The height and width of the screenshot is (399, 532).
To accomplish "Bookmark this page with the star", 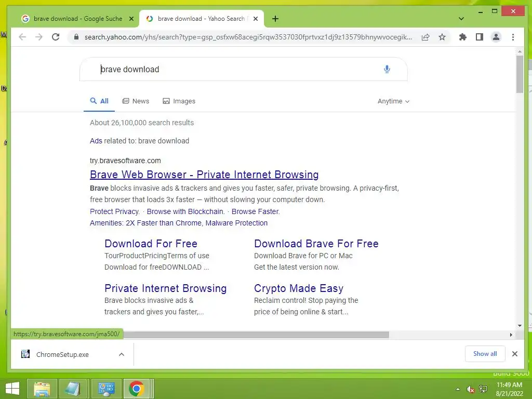I will point(442,37).
